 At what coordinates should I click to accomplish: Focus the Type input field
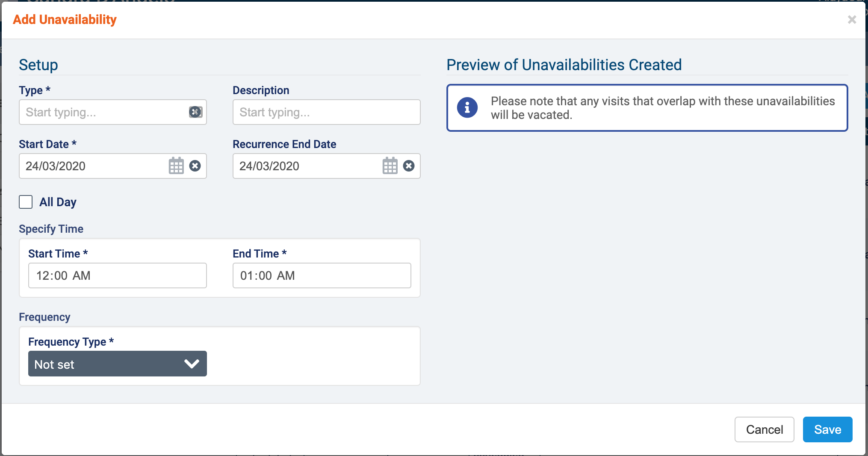coord(103,112)
